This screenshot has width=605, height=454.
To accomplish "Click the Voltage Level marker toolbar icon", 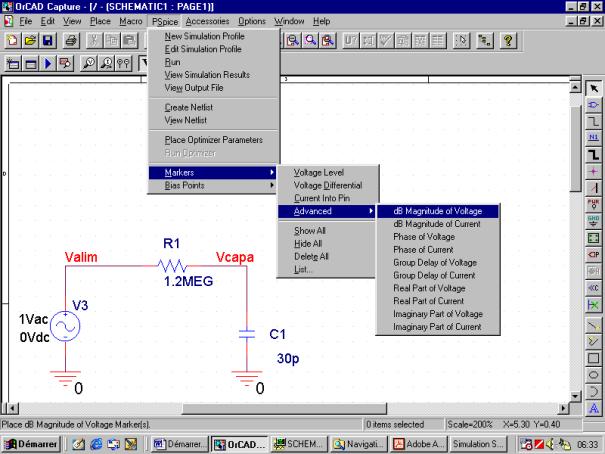I will click(x=89, y=63).
